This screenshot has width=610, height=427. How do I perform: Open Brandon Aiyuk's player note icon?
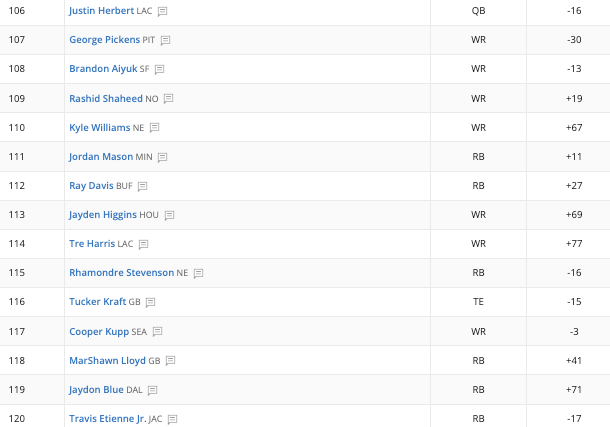pyautogui.click(x=160, y=69)
